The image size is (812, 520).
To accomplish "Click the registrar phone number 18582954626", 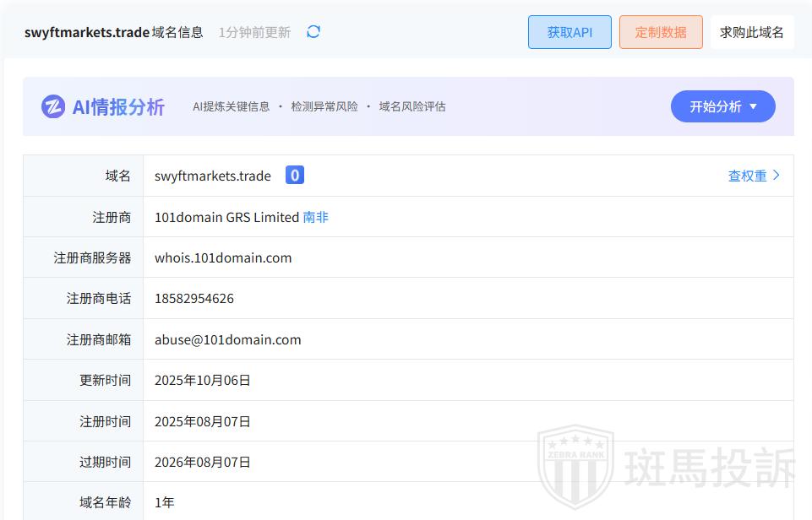I will [x=194, y=299].
